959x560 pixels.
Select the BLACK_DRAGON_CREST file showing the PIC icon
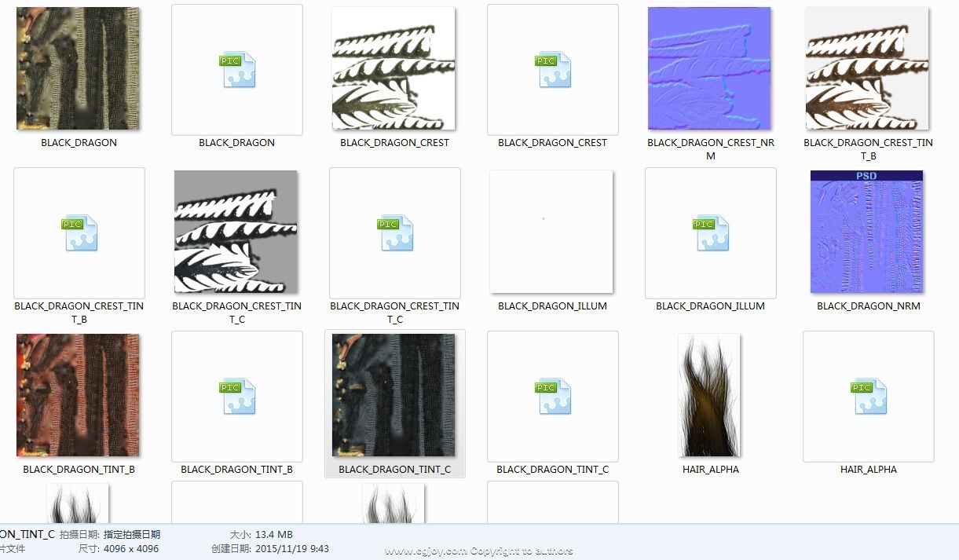pos(553,70)
